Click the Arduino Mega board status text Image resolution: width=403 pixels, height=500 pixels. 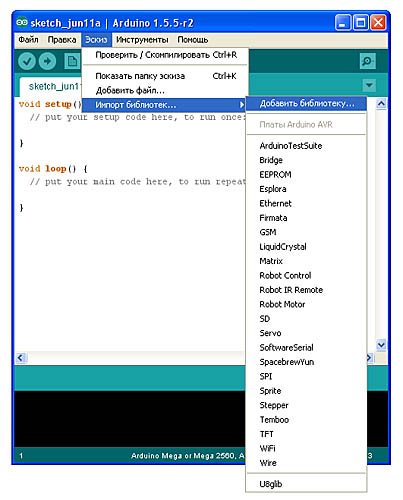(x=188, y=455)
